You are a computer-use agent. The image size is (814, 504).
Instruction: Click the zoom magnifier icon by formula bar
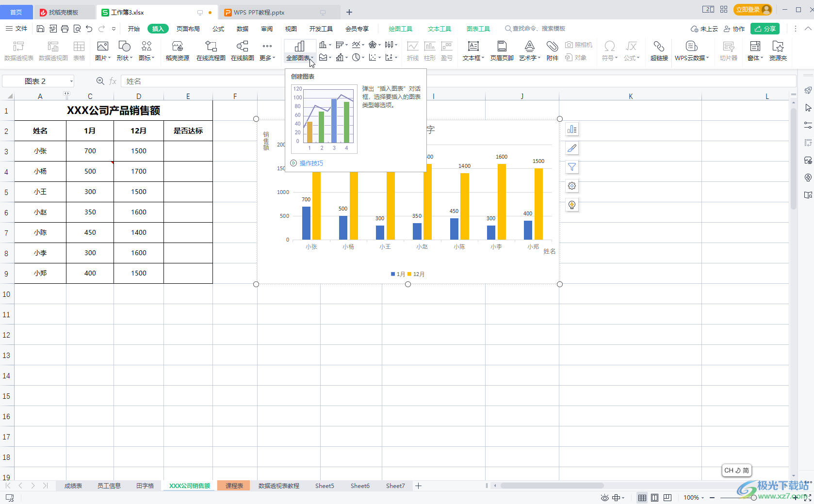(100, 81)
